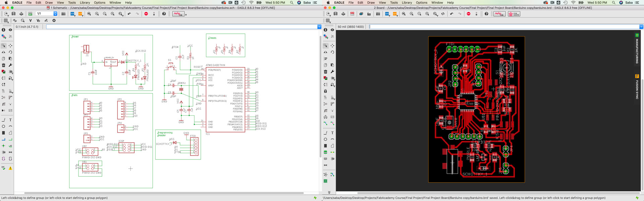
Task: Open the sheet selector 1/1 dropdown
Action: pyautogui.click(x=55, y=14)
